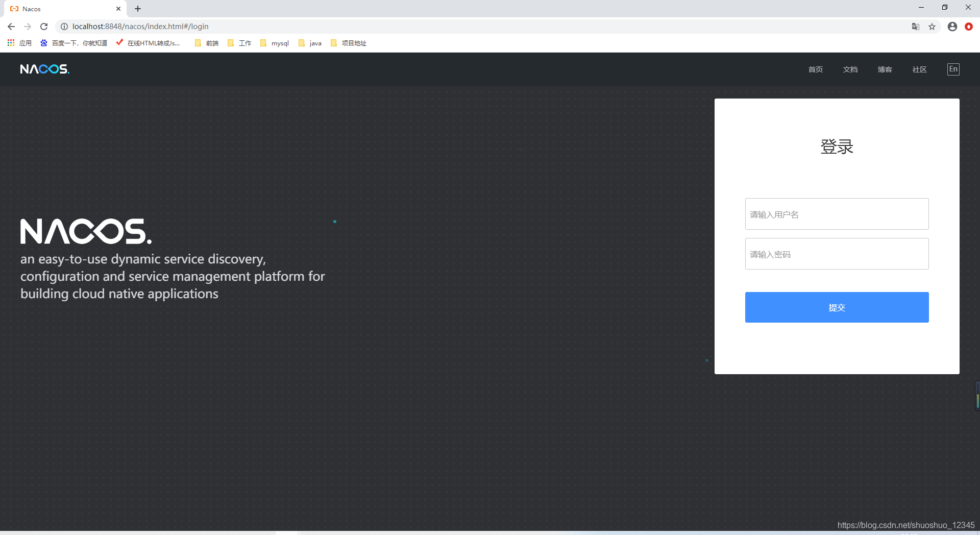Open the 百度一下 bookmark

(74, 43)
